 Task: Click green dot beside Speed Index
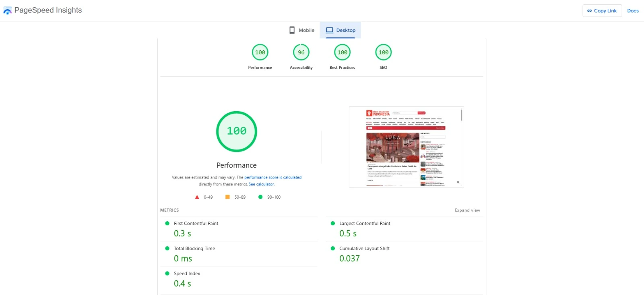[x=167, y=273]
